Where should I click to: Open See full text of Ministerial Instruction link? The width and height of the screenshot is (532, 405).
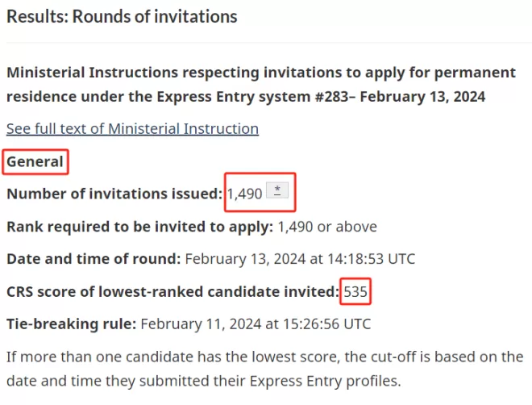[x=132, y=129]
